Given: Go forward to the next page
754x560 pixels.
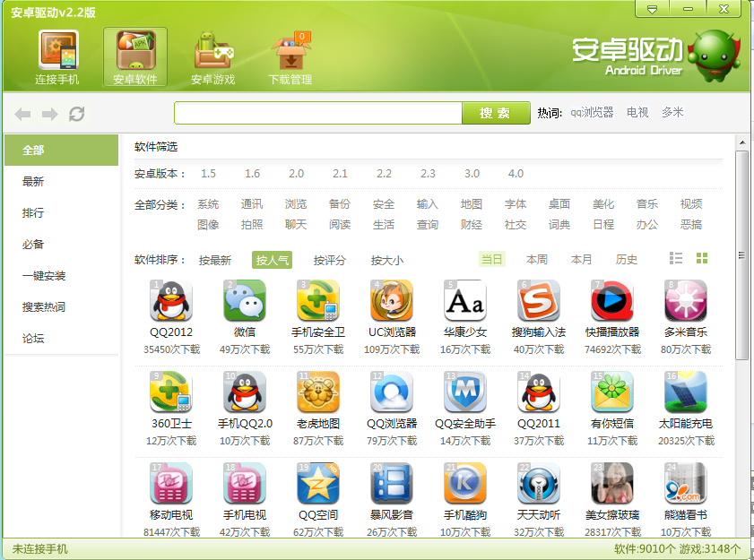Looking at the screenshot, I should [49, 114].
